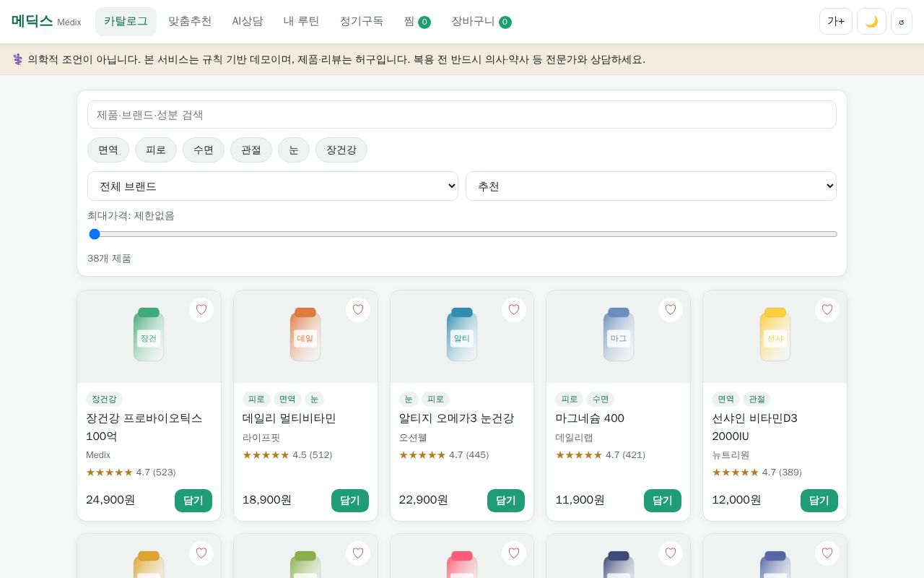The image size is (924, 578).
Task: Click the 4.5 (512) rating
Action: (x=287, y=455)
